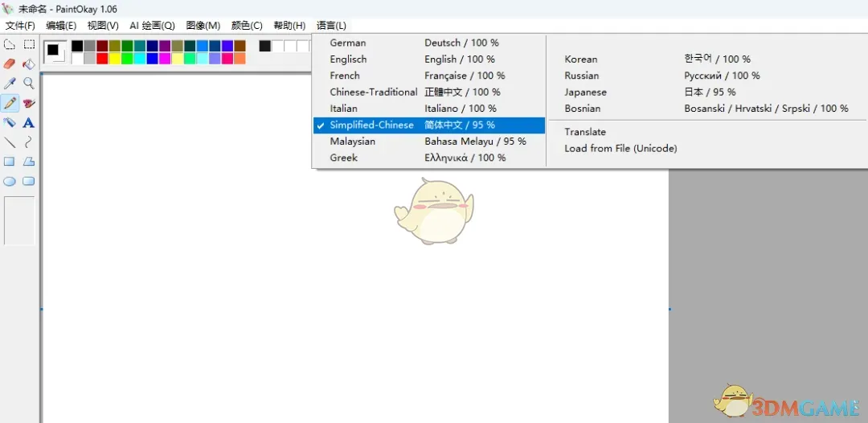Open the 颜色(C) menu

click(x=247, y=26)
